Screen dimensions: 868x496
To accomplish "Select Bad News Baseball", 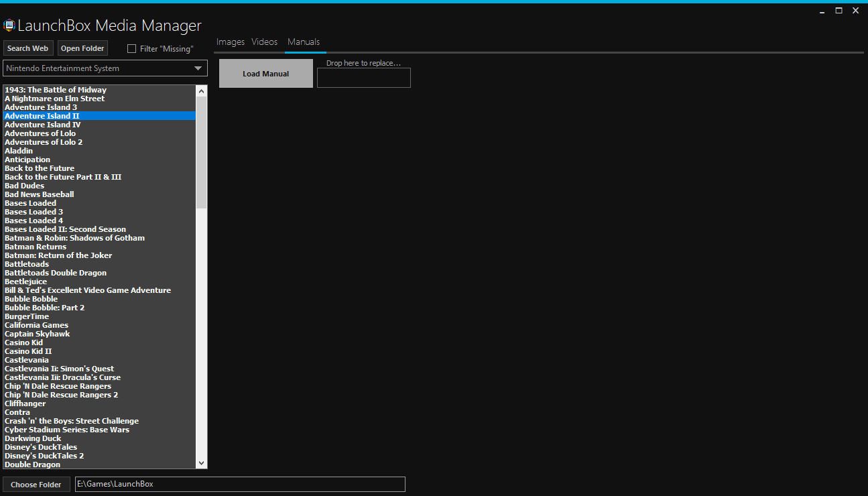I will click(99, 194).
